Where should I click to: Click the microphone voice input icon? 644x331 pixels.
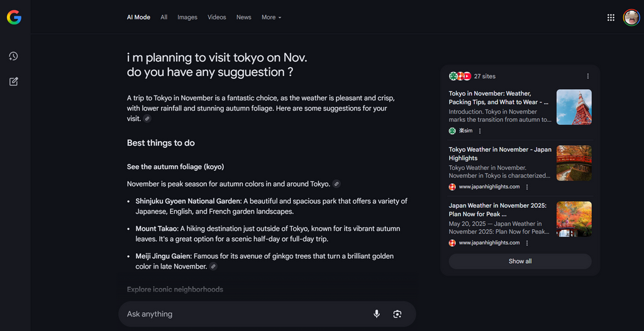(x=377, y=314)
